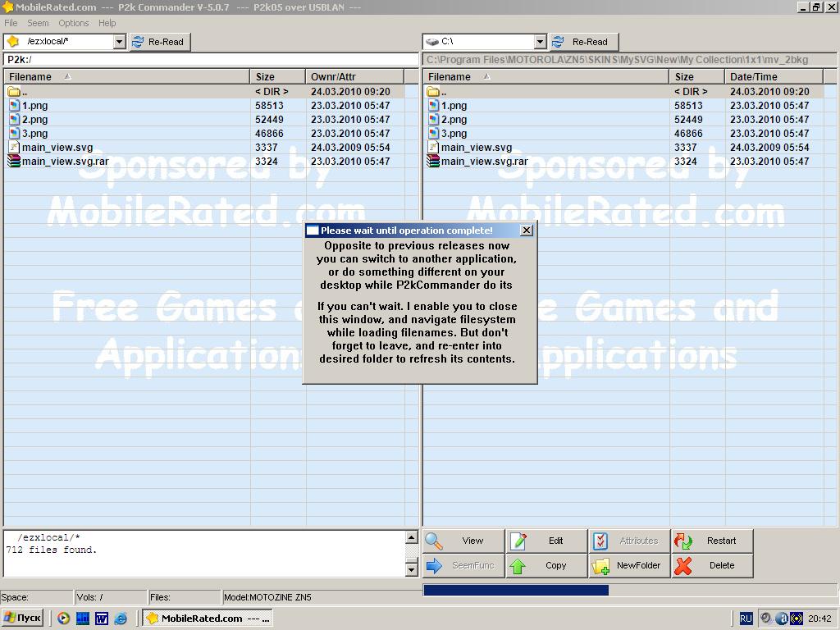
Task: Select the 2.png file icon in P2k panel
Action: pyautogui.click(x=15, y=120)
